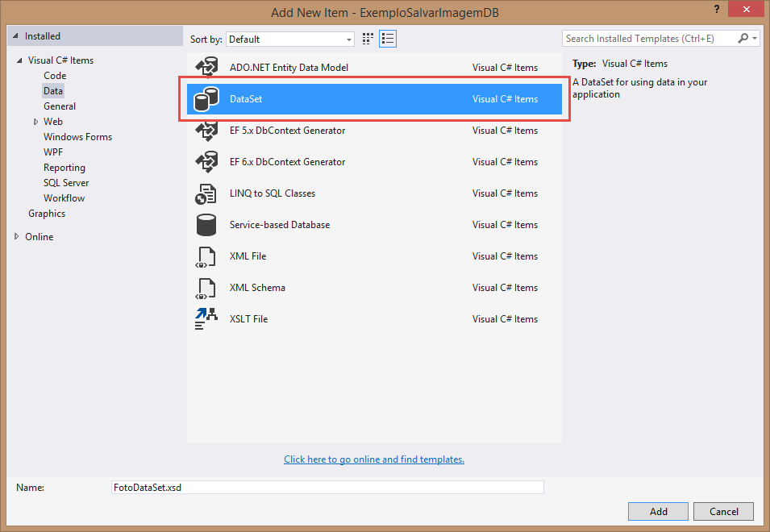Select the Windows Forms category
The image size is (770, 532).
tap(77, 137)
